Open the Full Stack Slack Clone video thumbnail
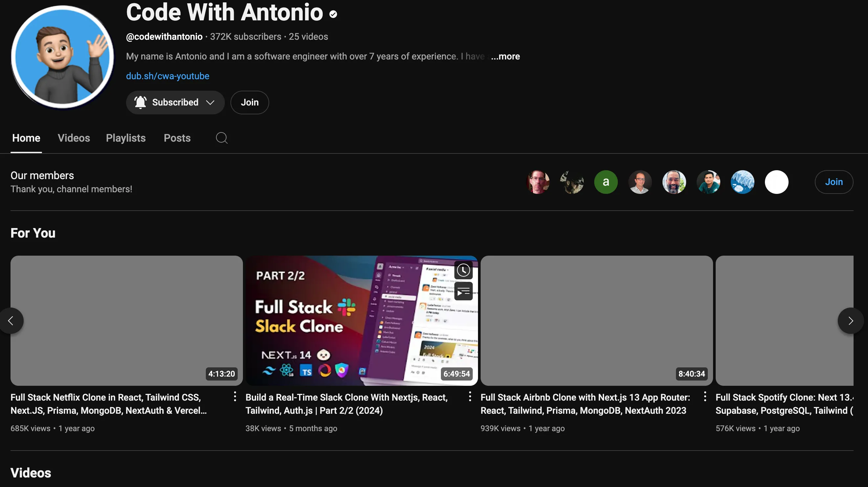The width and height of the screenshot is (868, 487). pyautogui.click(x=361, y=321)
